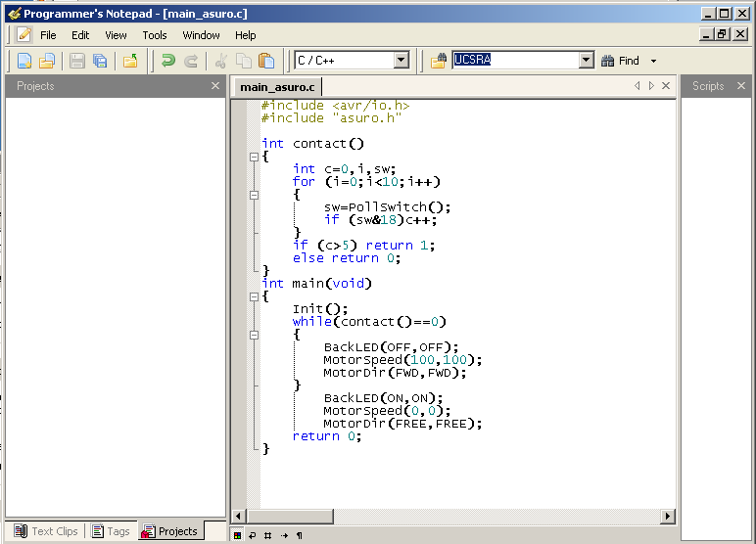The width and height of the screenshot is (756, 544).
Task: Click the Copy icon in toolbar
Action: click(244, 61)
